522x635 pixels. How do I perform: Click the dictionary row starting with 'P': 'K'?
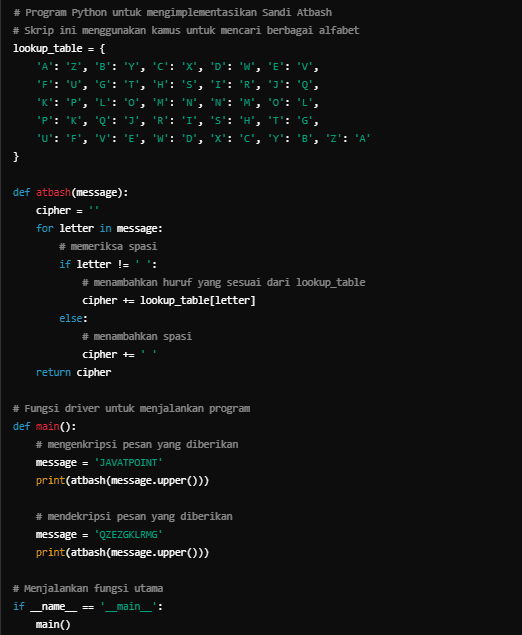click(x=177, y=120)
